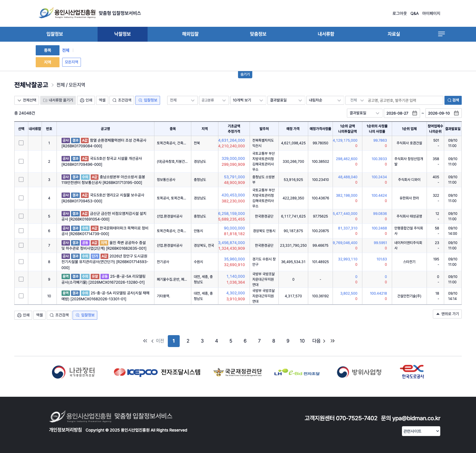
Task: Open the 관련사이트 dropdown in footer
Action: pyautogui.click(x=421, y=431)
